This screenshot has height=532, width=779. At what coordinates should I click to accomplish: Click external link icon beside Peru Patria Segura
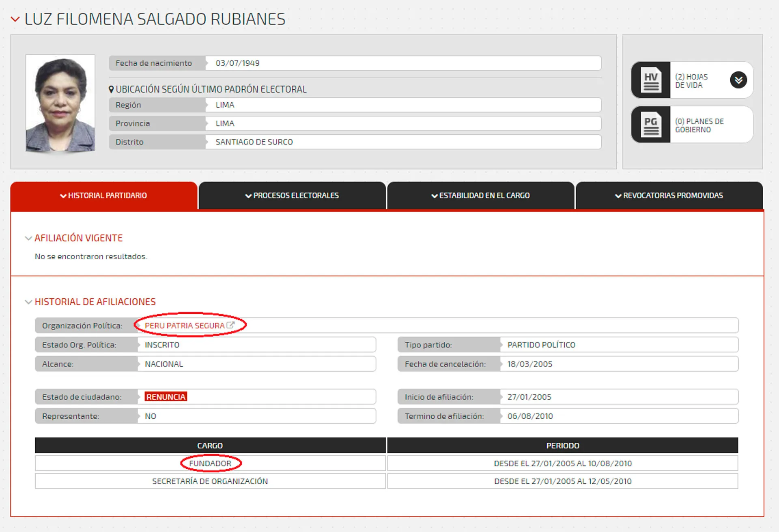[x=230, y=325]
